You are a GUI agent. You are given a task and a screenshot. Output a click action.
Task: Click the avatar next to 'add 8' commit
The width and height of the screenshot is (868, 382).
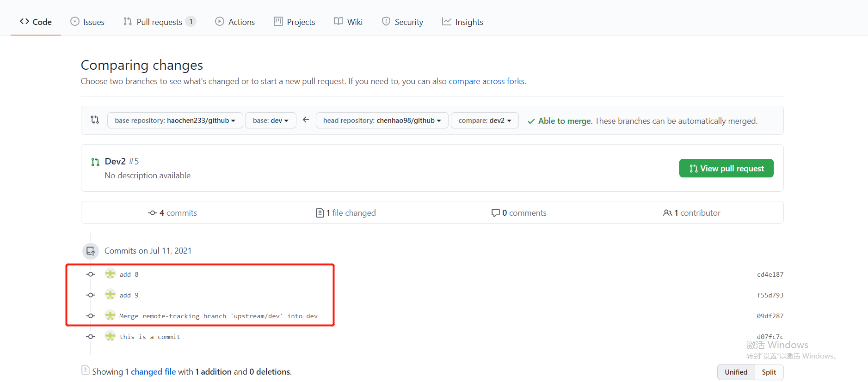110,274
